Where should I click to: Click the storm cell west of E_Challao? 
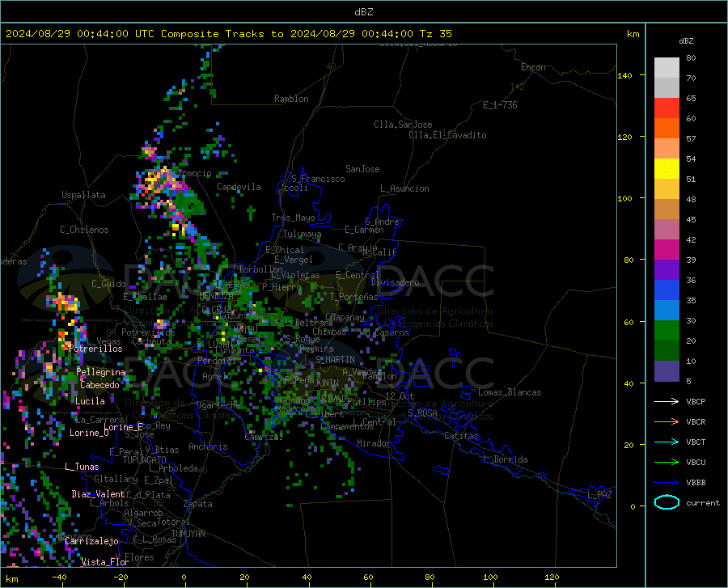click(x=64, y=303)
